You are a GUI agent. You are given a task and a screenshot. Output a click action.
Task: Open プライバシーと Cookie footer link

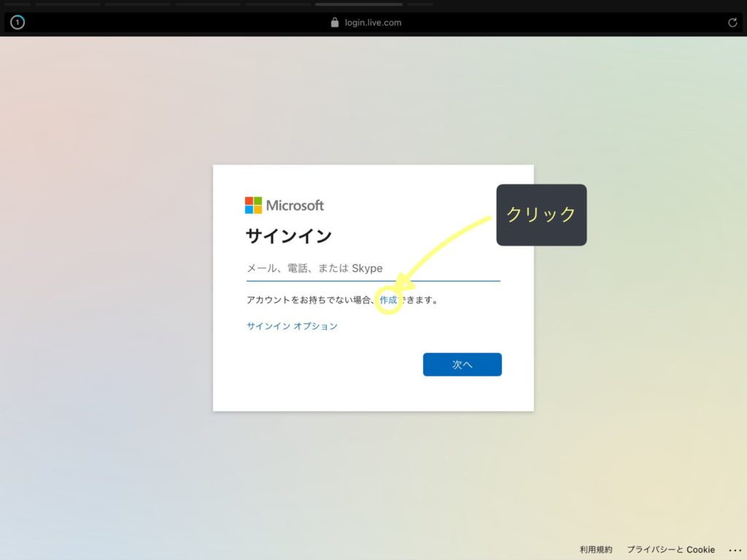pos(670,550)
